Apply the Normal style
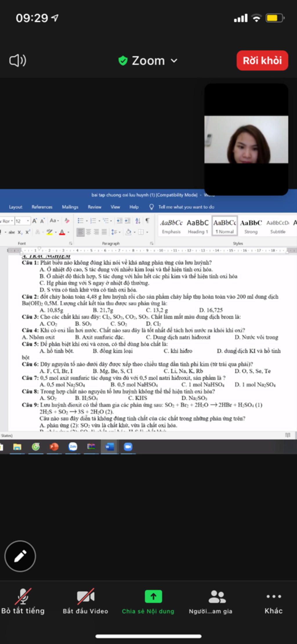The width and height of the screenshot is (297, 644). click(x=225, y=226)
